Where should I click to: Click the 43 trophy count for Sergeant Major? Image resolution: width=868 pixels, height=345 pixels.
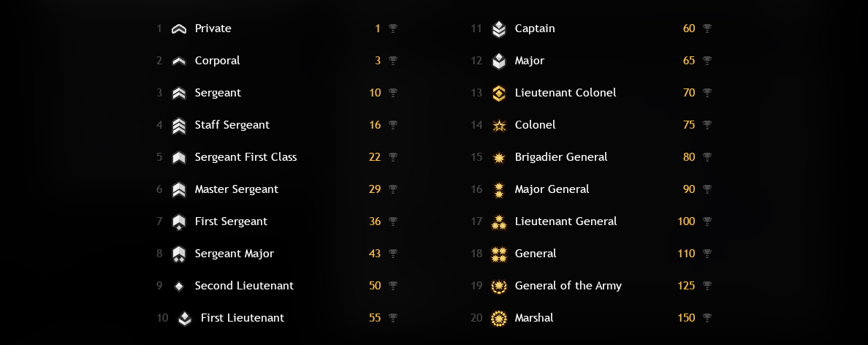(x=375, y=254)
